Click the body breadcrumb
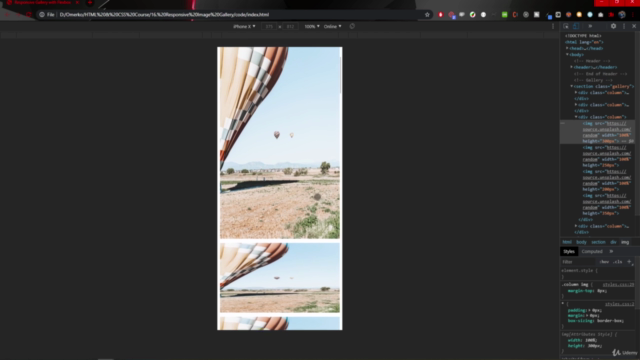This screenshot has height=360, width=640. (x=581, y=242)
